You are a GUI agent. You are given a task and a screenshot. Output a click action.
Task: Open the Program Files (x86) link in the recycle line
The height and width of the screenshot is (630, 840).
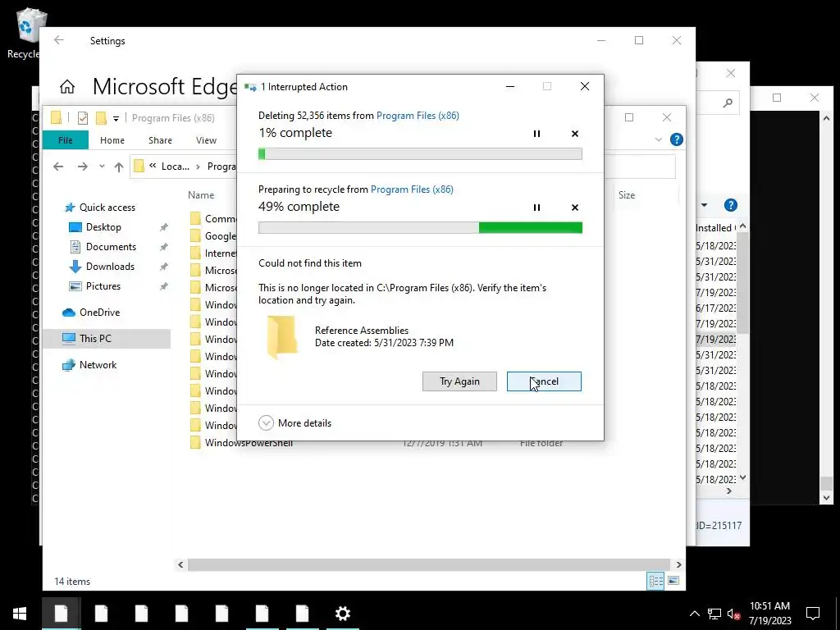[412, 189]
